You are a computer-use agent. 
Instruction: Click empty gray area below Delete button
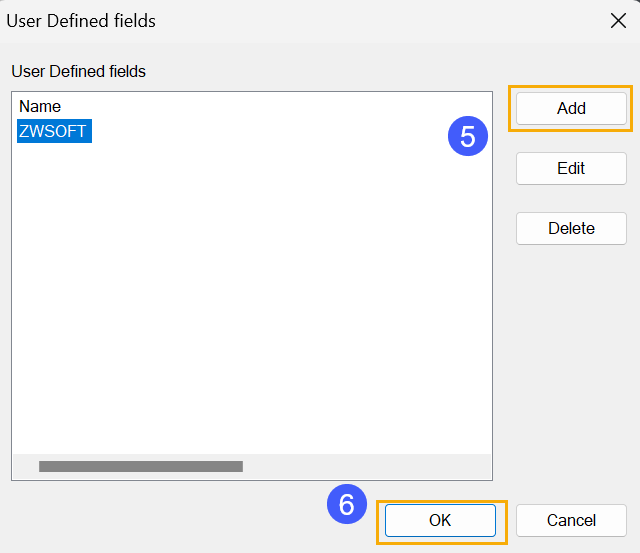(x=571, y=367)
